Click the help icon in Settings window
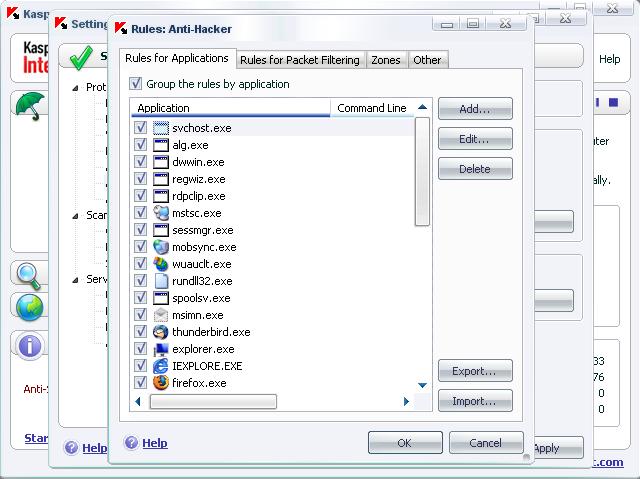Viewport: 640px width, 479px height. (71, 448)
